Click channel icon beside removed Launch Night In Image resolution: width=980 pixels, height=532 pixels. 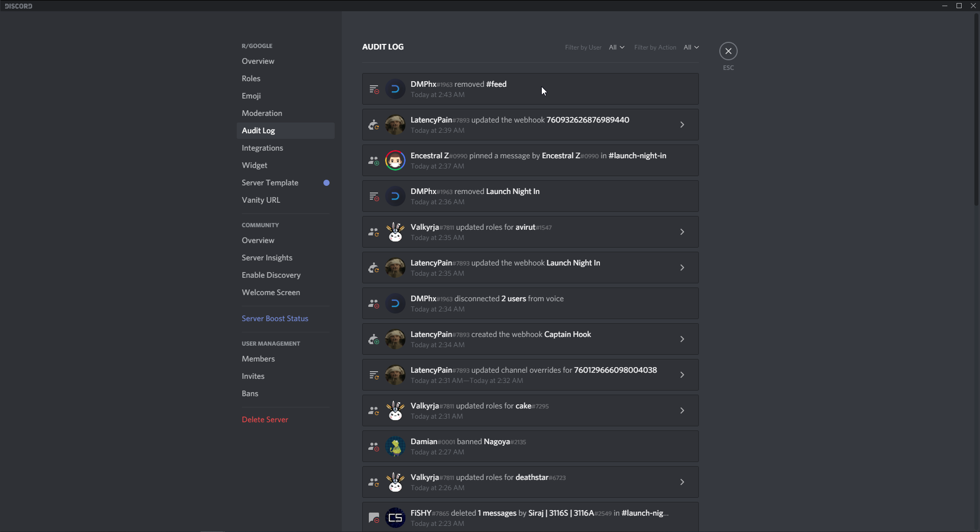374,197
